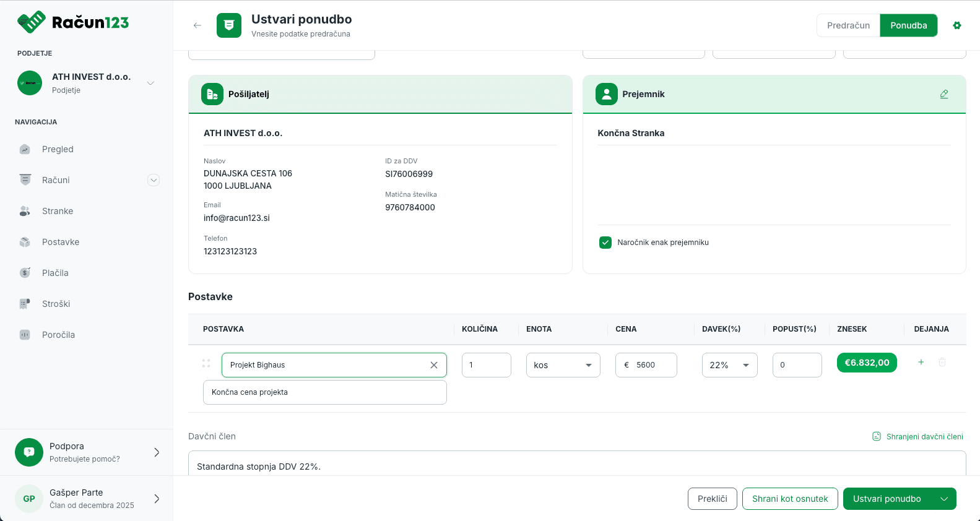Open Poročila from the sidebar

58,335
